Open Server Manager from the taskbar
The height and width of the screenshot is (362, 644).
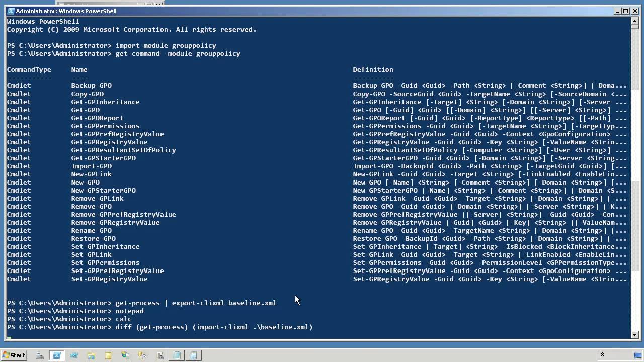click(40, 355)
